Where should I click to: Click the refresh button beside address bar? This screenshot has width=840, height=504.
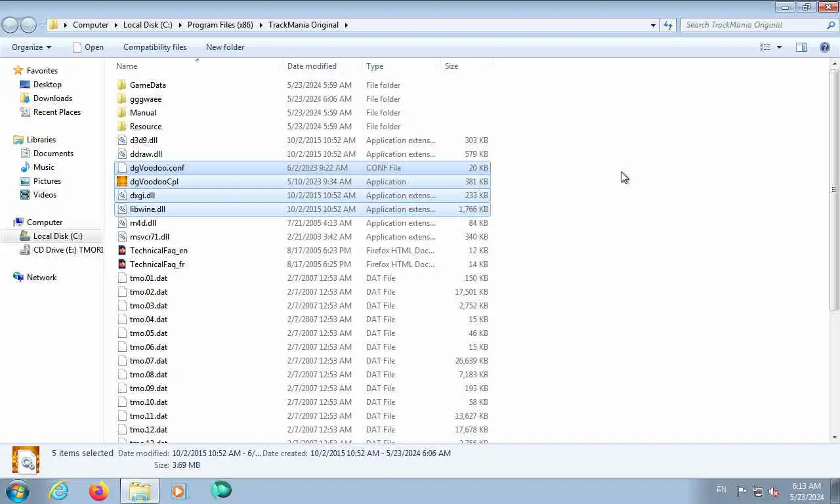coord(668,25)
